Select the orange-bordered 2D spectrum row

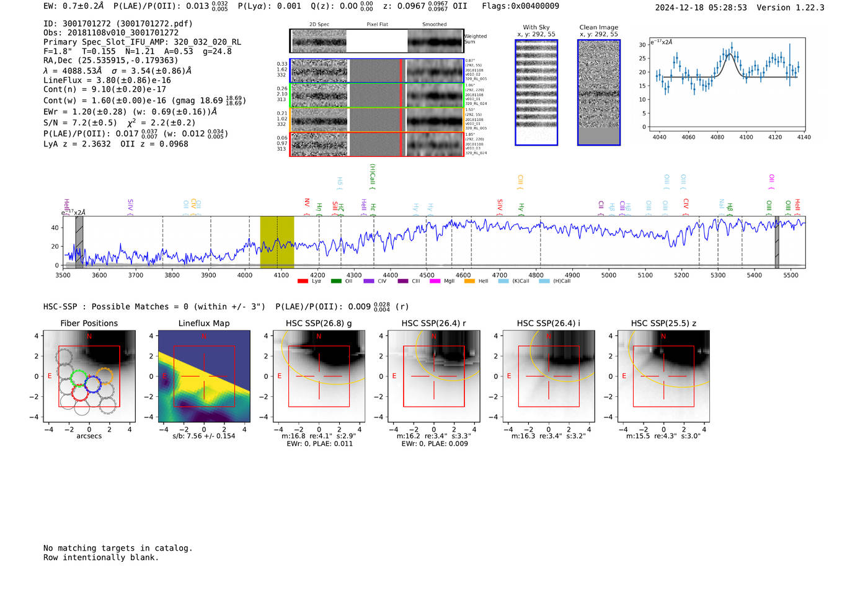click(377, 120)
